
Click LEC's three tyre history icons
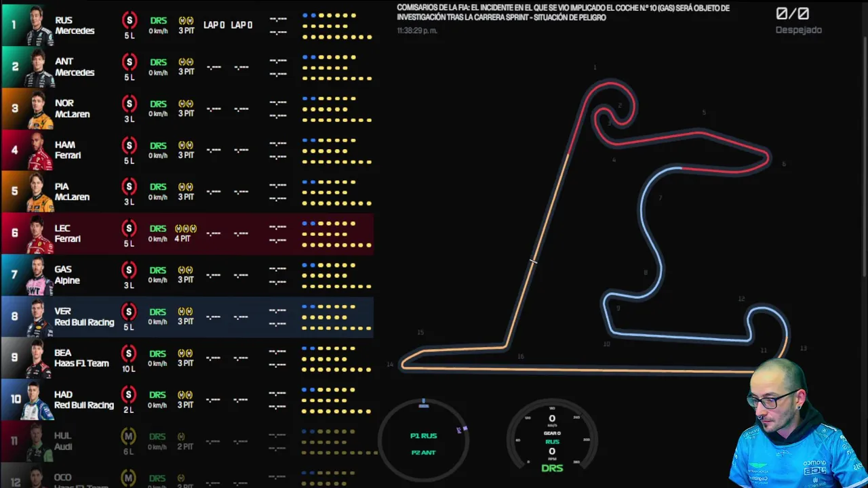coord(186,228)
